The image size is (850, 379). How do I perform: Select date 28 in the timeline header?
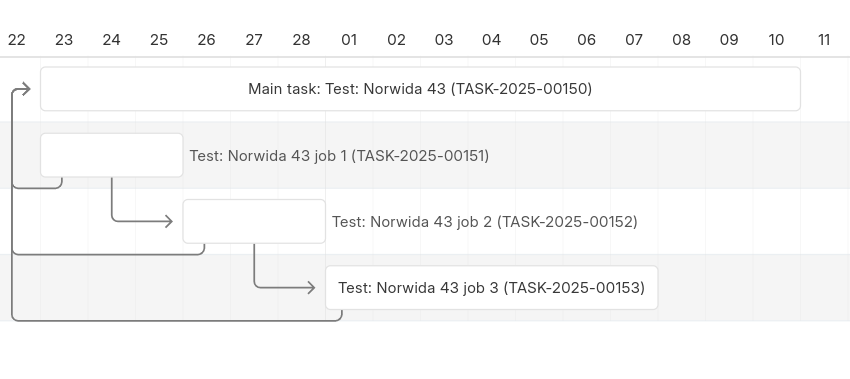pos(301,40)
